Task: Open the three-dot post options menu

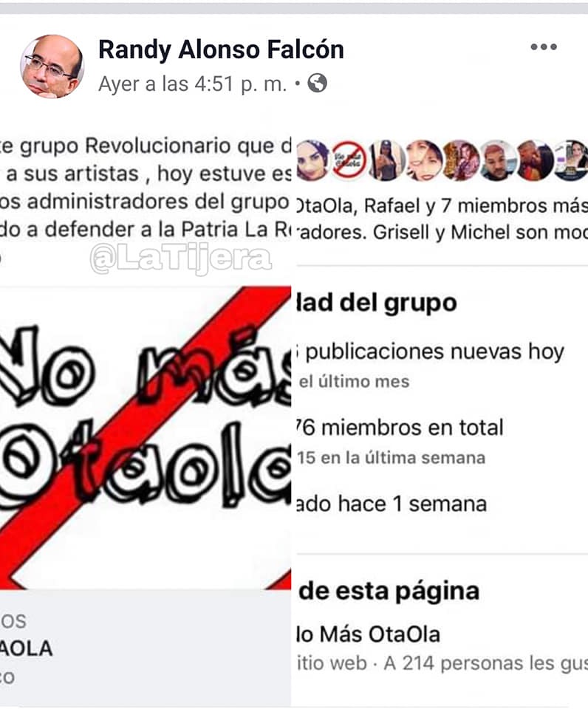Action: 543,47
